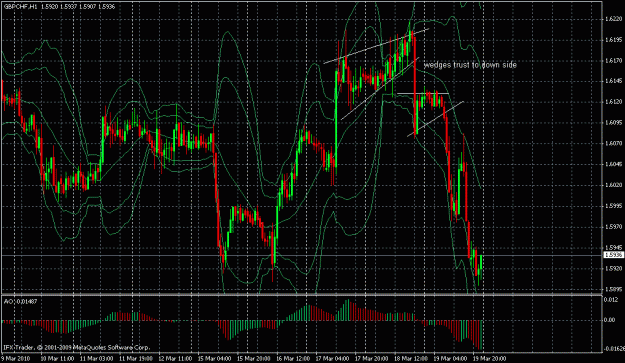Click the 1.6070 price scale label

pyautogui.click(x=613, y=143)
